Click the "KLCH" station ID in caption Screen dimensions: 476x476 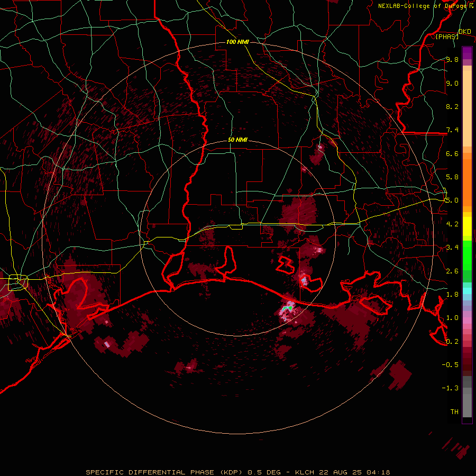coord(305,472)
